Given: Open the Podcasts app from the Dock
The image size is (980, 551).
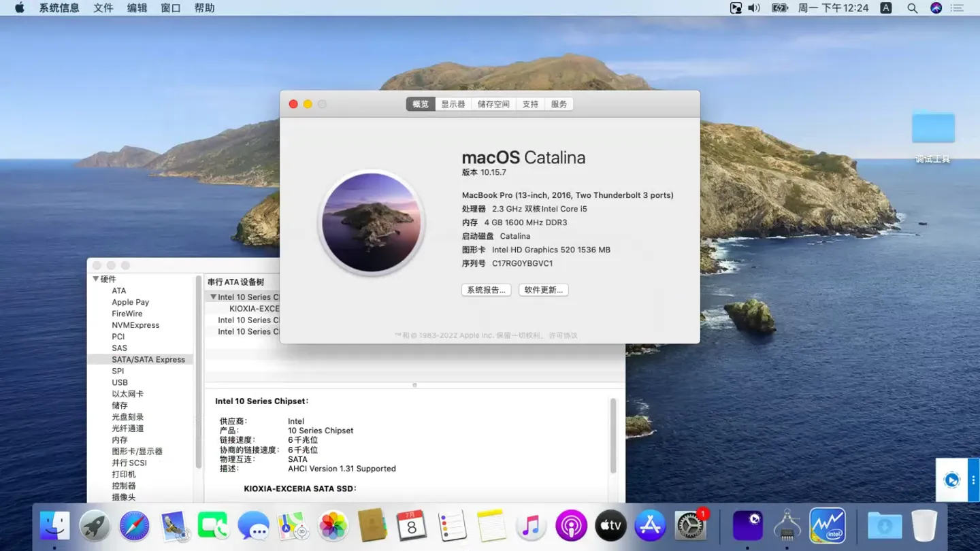Looking at the screenshot, I should tap(570, 525).
